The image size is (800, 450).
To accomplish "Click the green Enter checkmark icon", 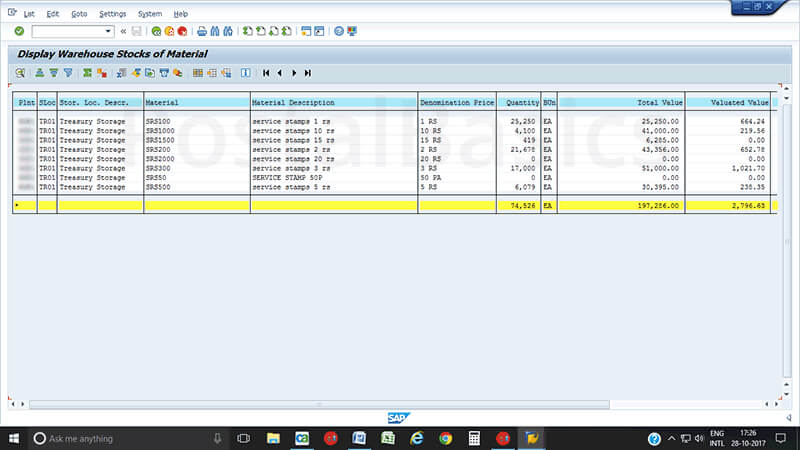I will [19, 31].
